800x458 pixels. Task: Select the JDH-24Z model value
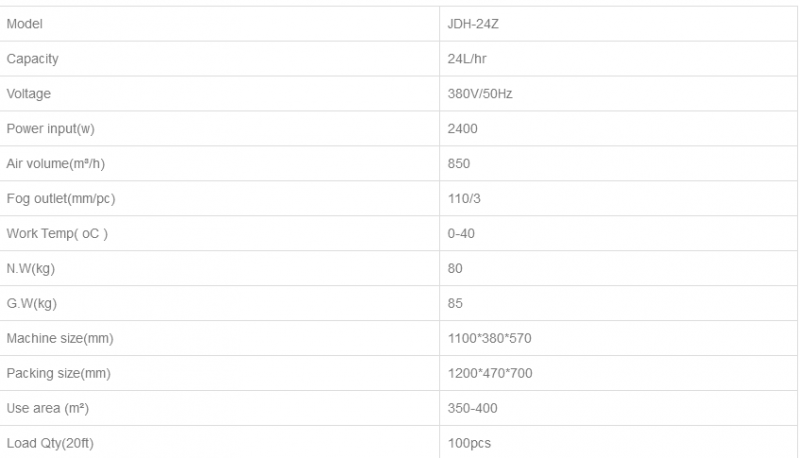pyautogui.click(x=474, y=24)
